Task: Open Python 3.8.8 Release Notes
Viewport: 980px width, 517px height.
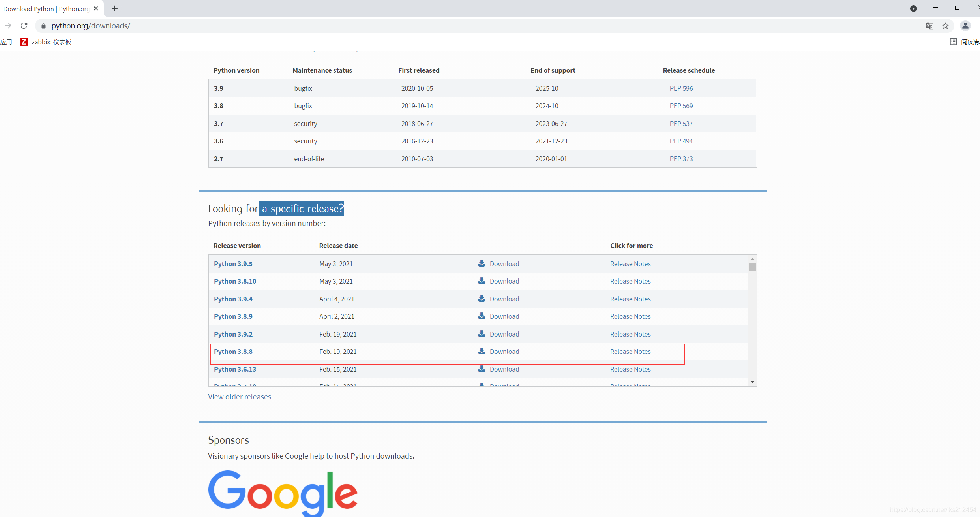Action: pyautogui.click(x=630, y=352)
